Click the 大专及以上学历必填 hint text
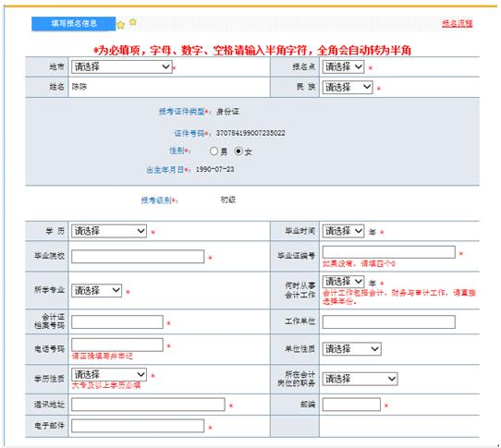This screenshot has width=501, height=448. 106,385
